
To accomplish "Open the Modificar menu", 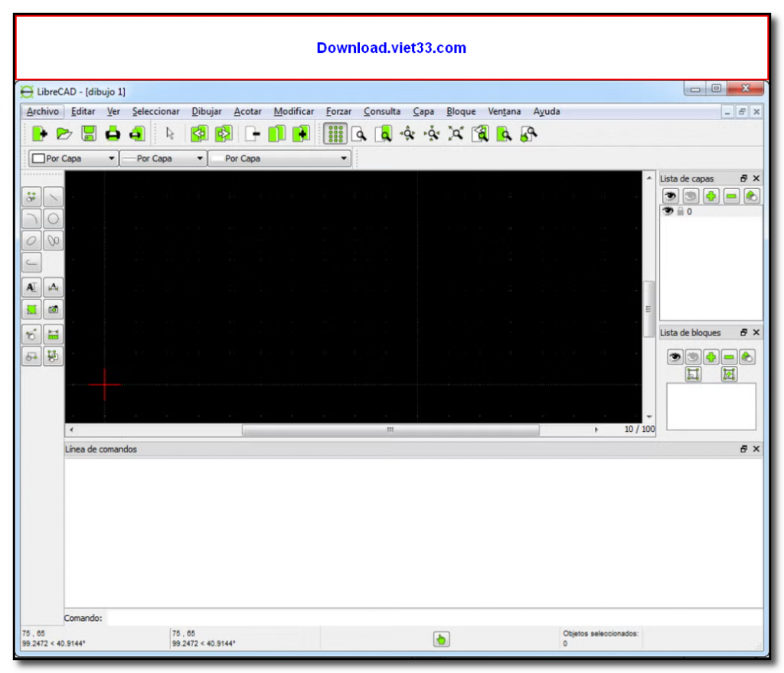I will click(294, 111).
